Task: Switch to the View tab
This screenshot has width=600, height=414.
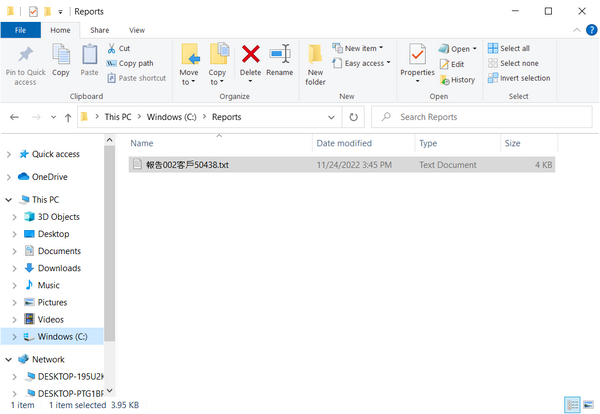Action: [137, 30]
